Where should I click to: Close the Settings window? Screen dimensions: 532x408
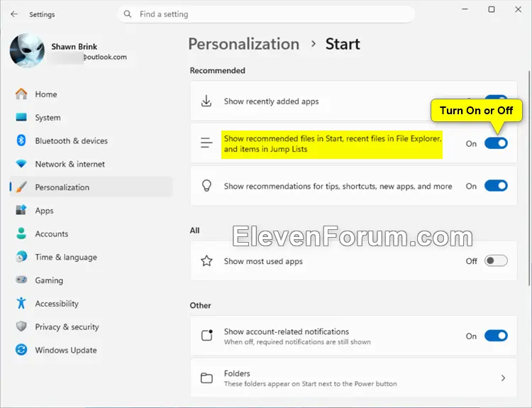point(518,9)
